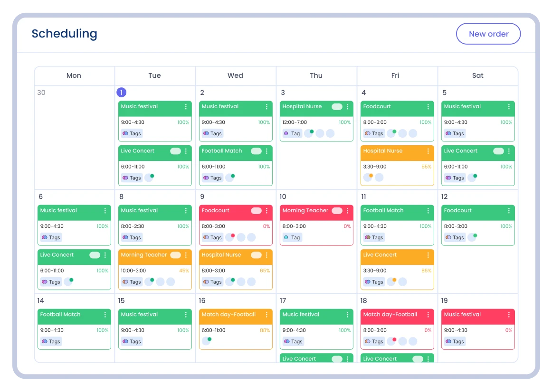Click the 55% fill rate on Friday 4 Hospital Nurse

[x=426, y=167]
